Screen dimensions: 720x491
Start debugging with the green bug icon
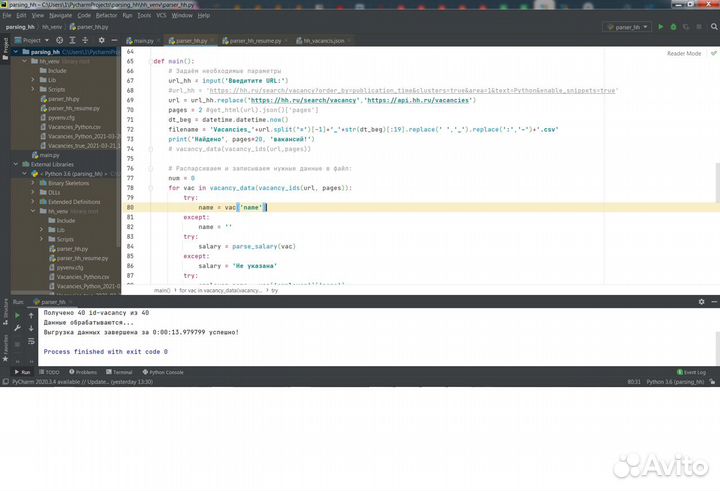tap(673, 27)
